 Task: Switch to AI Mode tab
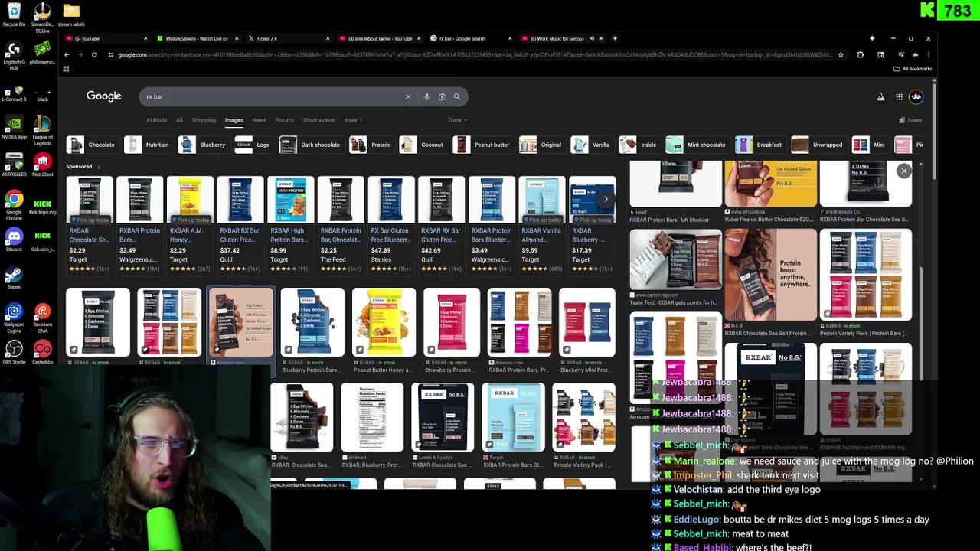156,120
